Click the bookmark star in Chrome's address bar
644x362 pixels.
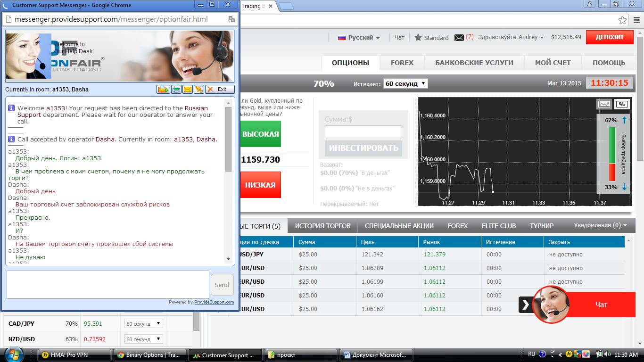pos(622,20)
